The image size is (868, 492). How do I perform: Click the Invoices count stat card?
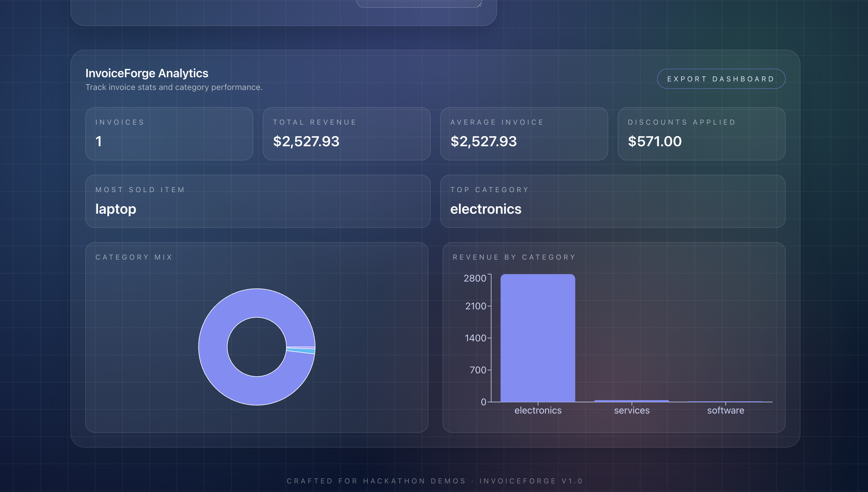point(169,134)
